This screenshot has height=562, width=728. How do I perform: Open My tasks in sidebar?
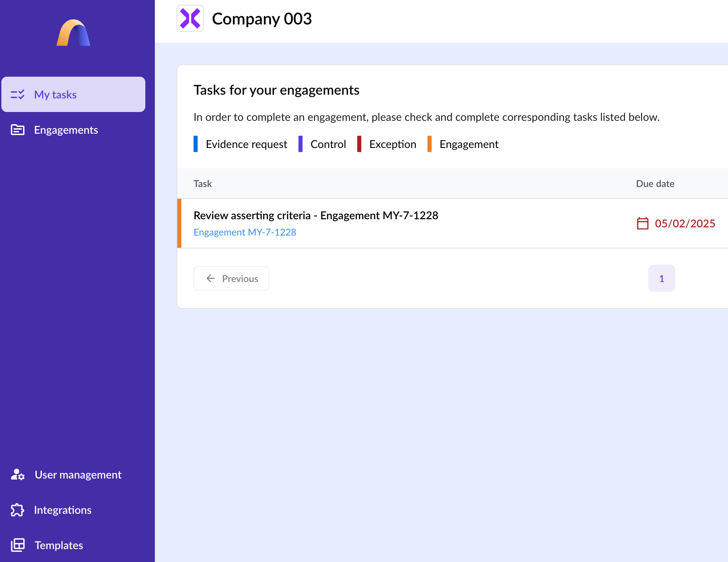pyautogui.click(x=55, y=95)
